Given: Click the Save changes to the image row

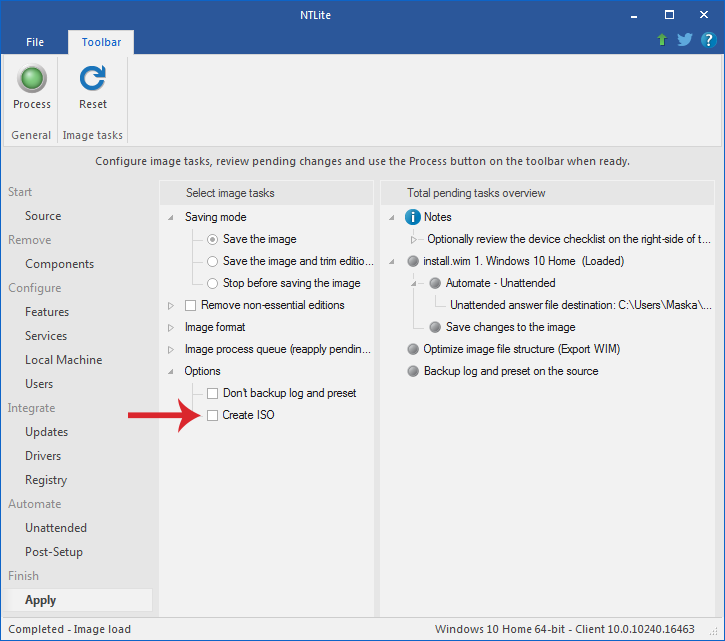Looking at the screenshot, I should point(510,327).
